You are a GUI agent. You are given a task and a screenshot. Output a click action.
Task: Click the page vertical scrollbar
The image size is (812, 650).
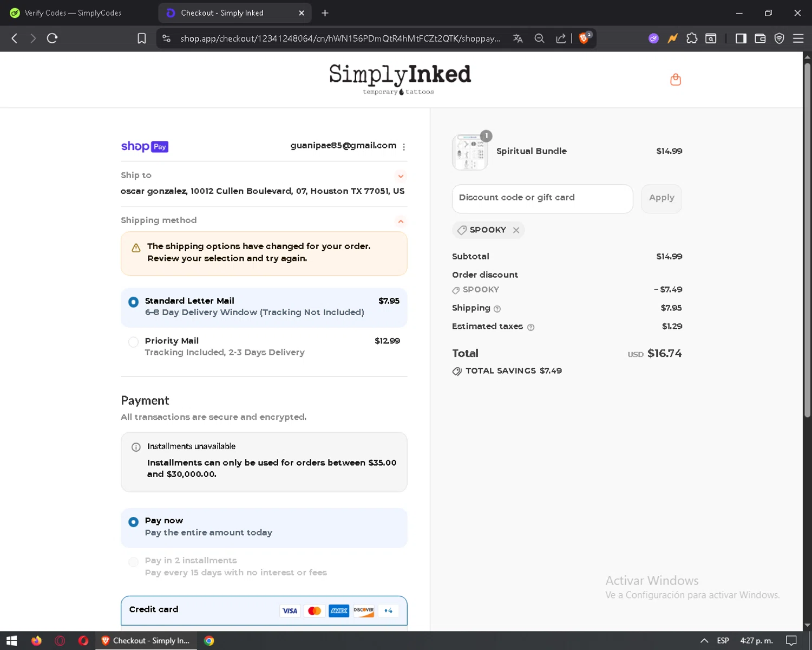pos(807,241)
